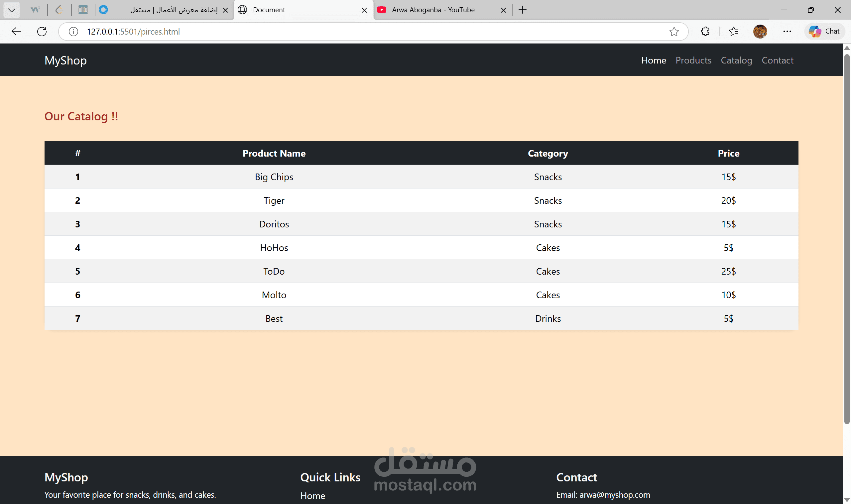Click the Catalog navbar link
The image size is (851, 504).
pyautogui.click(x=736, y=60)
